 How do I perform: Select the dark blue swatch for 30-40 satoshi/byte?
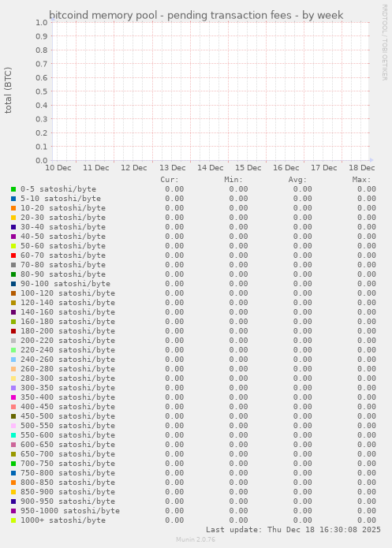13,227
